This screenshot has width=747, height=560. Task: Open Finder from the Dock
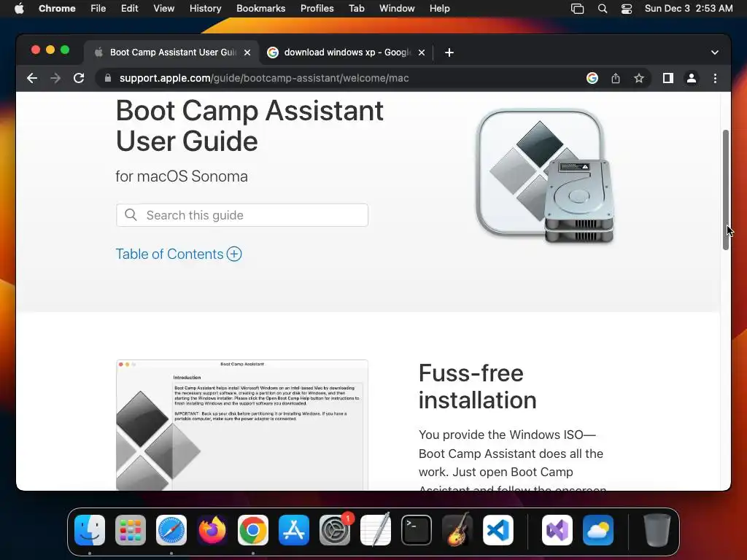point(90,530)
